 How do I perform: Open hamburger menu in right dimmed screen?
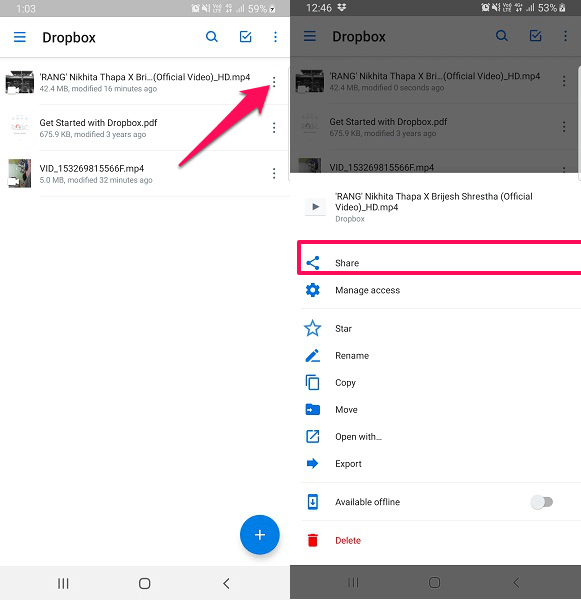(310, 36)
